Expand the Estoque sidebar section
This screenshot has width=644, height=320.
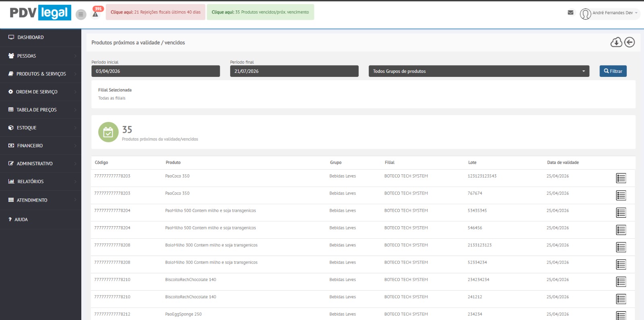point(41,128)
